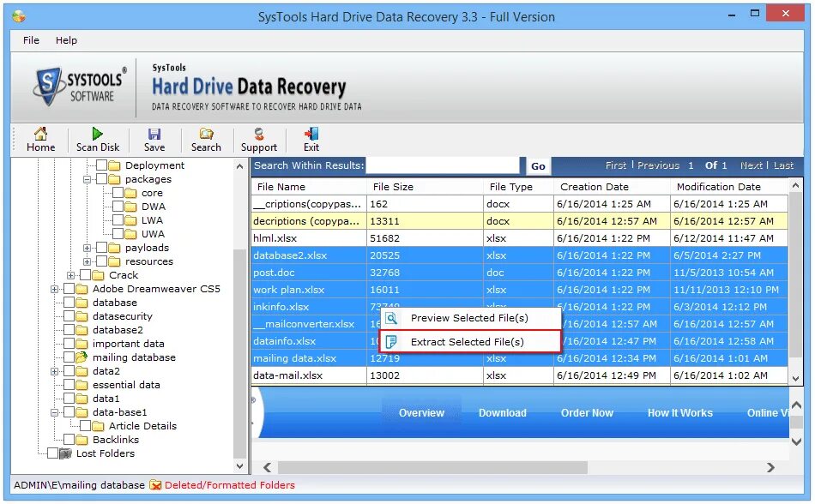Tick the data-base1 folder checkbox

[69, 412]
